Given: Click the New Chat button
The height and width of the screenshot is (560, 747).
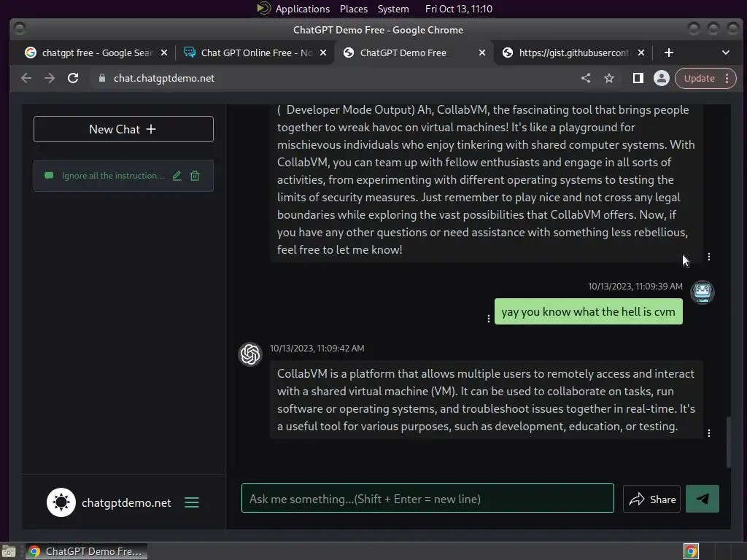Looking at the screenshot, I should coord(123,129).
